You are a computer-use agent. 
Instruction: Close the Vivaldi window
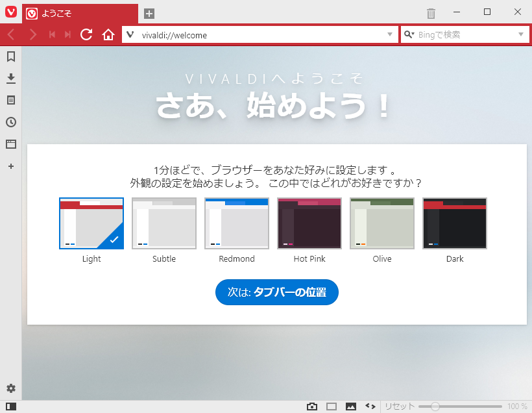coord(518,12)
